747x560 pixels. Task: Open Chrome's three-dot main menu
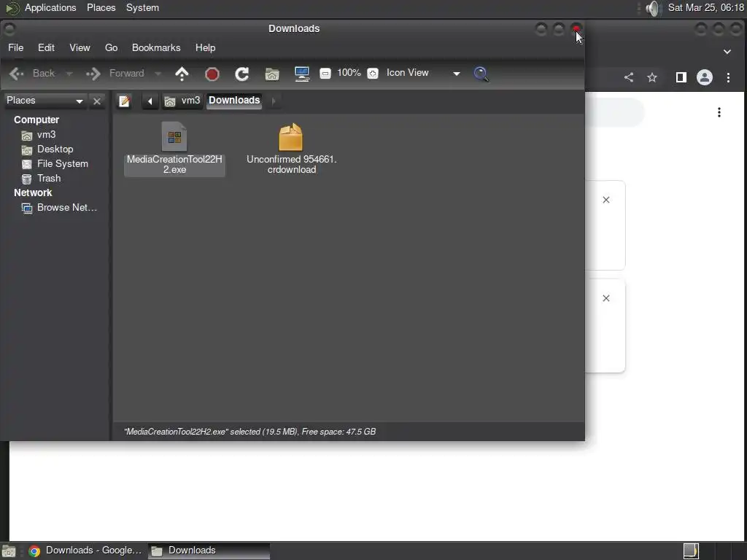[729, 77]
